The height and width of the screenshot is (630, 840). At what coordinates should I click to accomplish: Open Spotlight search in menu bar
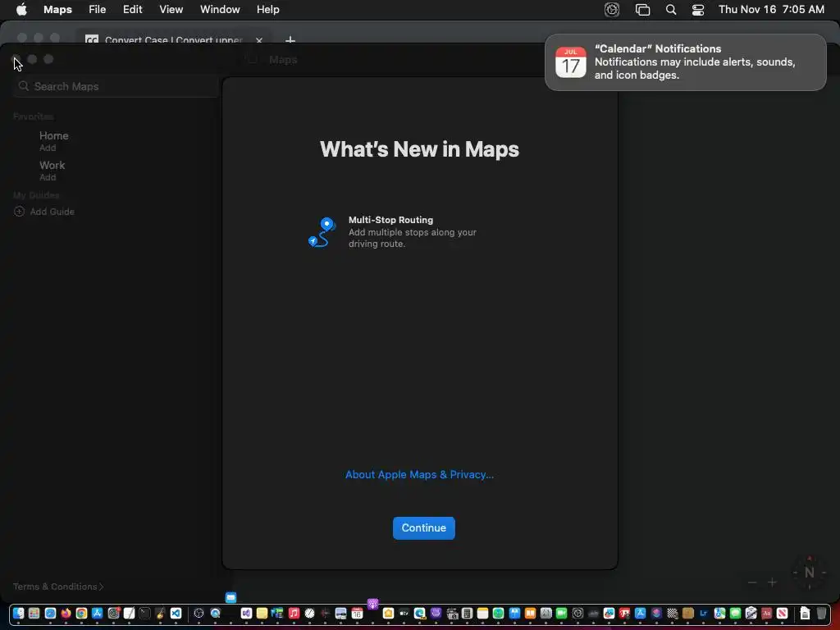pyautogui.click(x=671, y=10)
